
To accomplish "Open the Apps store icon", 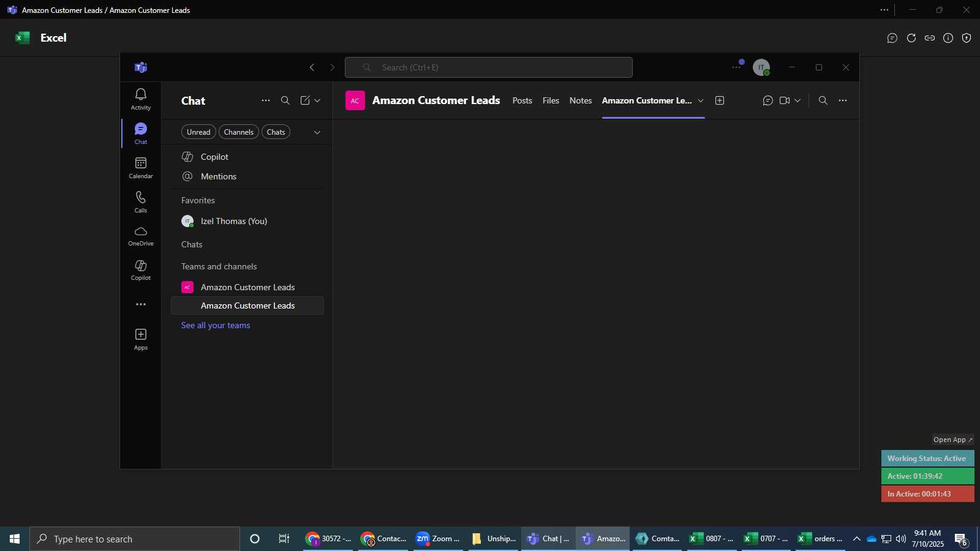I will (x=141, y=339).
